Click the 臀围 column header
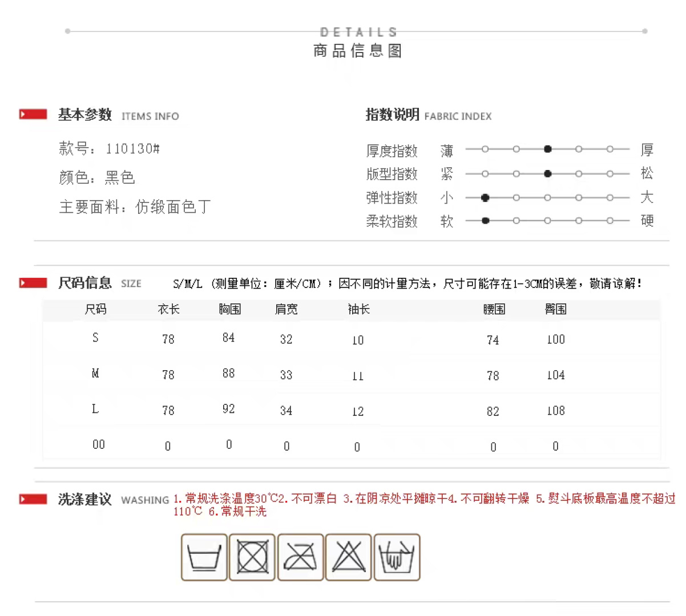This screenshot has height=616, width=686. 555,309
